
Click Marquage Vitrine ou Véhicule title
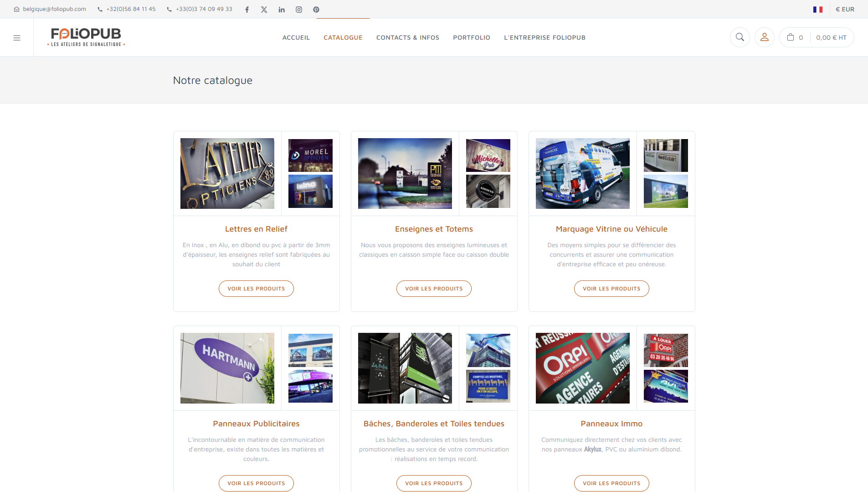pos(611,229)
